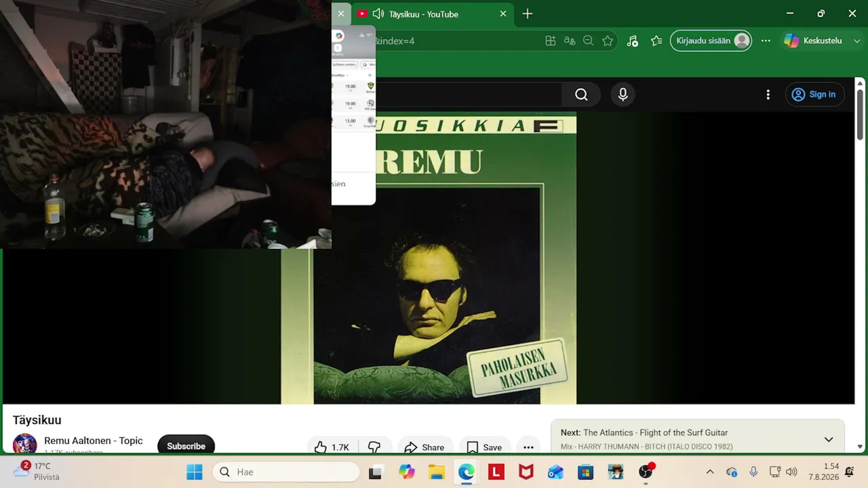The image size is (868, 488).
Task: Share the Täysikuu video
Action: coord(425,447)
